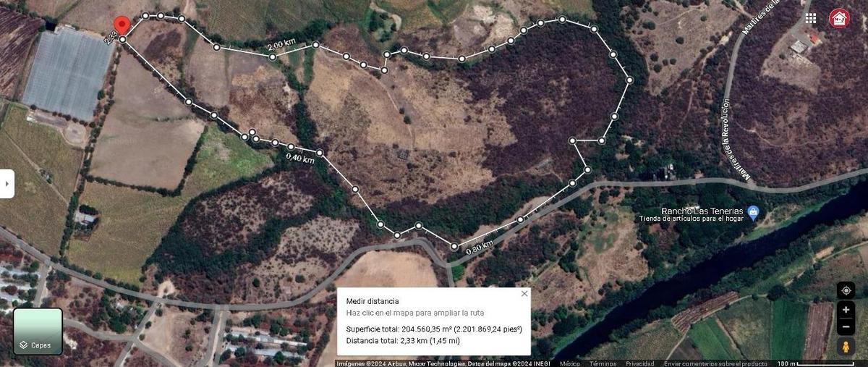Select the yellow Pegman Street View icon

click(x=846, y=347)
